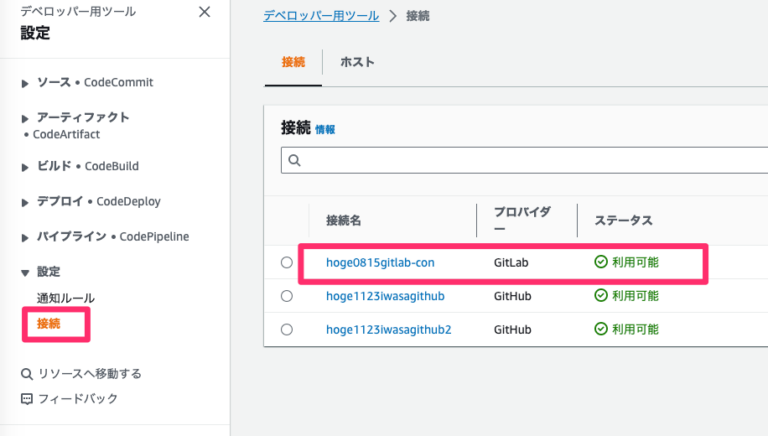Open the 情報 info link

325,129
